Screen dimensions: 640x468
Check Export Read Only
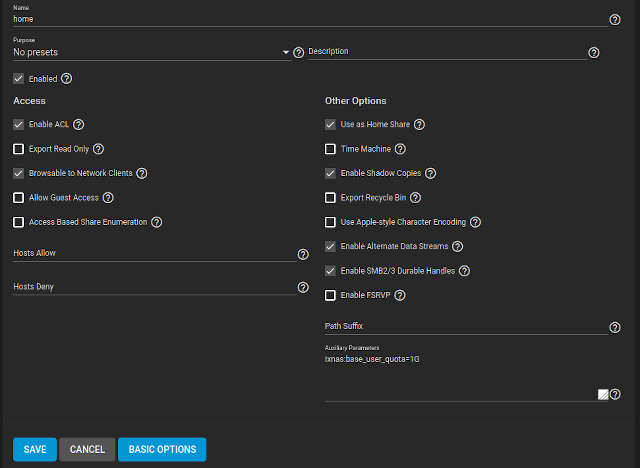point(18,149)
